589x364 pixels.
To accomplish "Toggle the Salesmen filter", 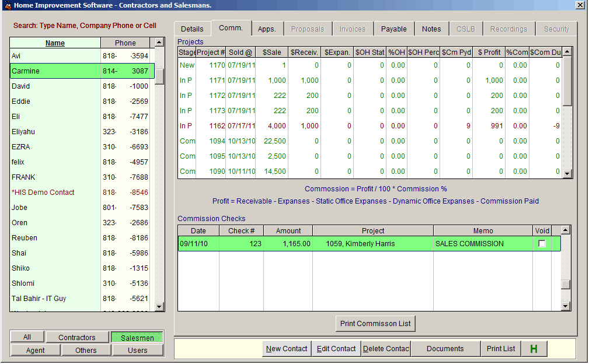I will [137, 338].
